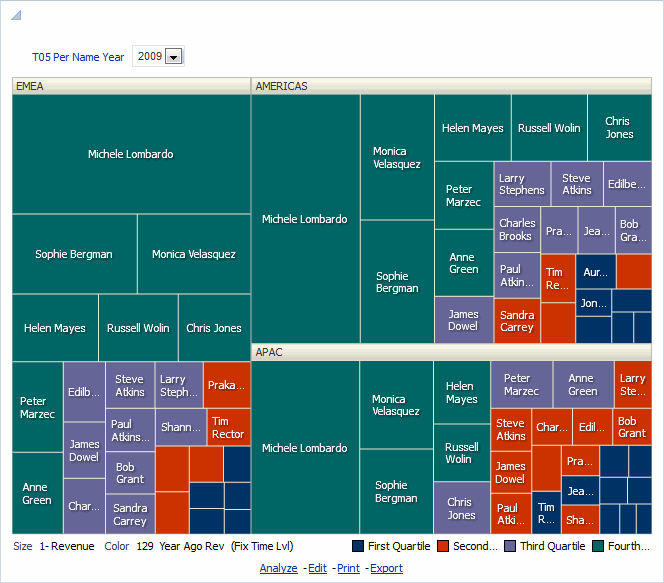Collapse the triangle icon at top left
Screen dimensions: 664x583
16,15
